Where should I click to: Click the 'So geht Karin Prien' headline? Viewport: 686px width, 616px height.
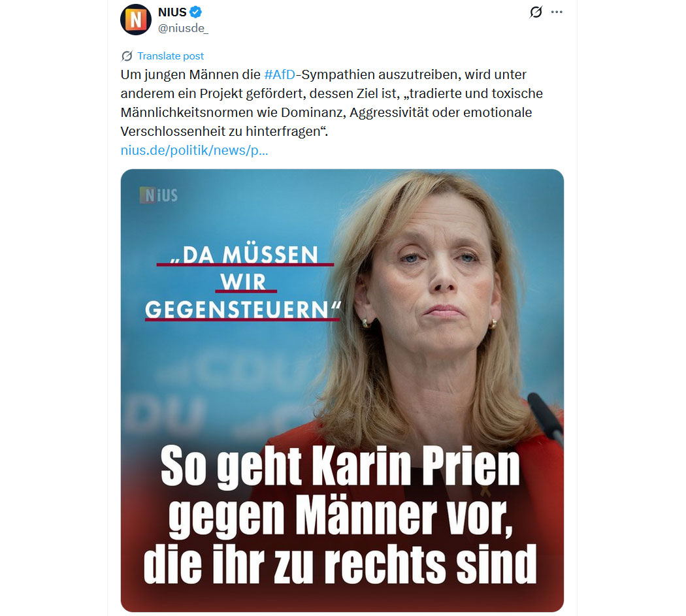coord(340,466)
